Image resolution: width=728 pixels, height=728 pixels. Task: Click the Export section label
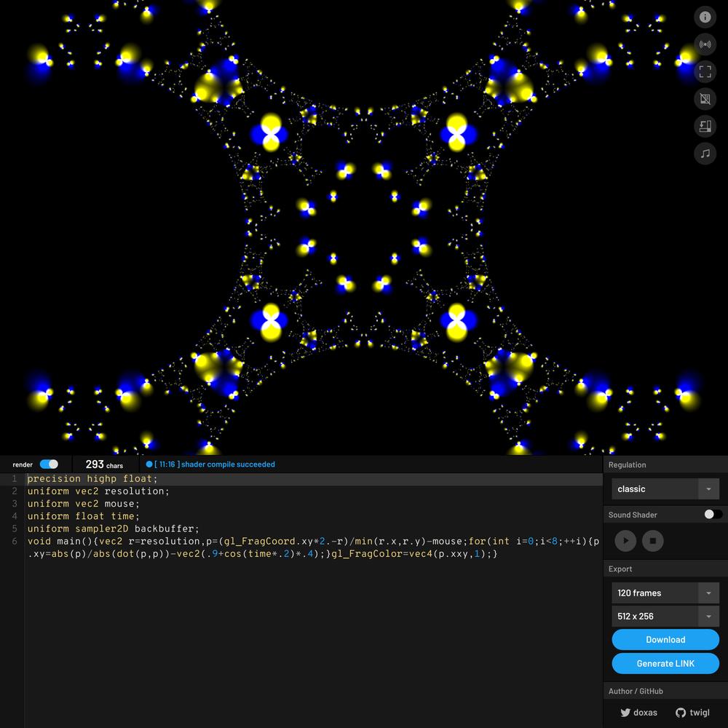pyautogui.click(x=620, y=569)
